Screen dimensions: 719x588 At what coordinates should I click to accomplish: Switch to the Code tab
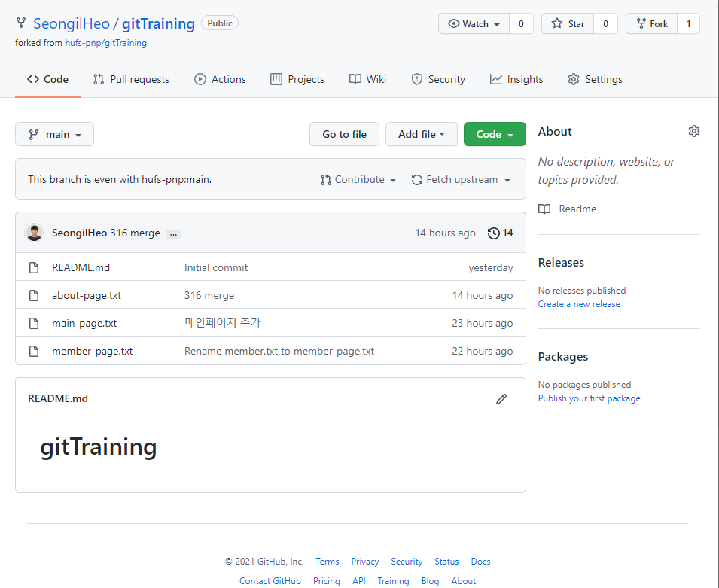(x=47, y=79)
